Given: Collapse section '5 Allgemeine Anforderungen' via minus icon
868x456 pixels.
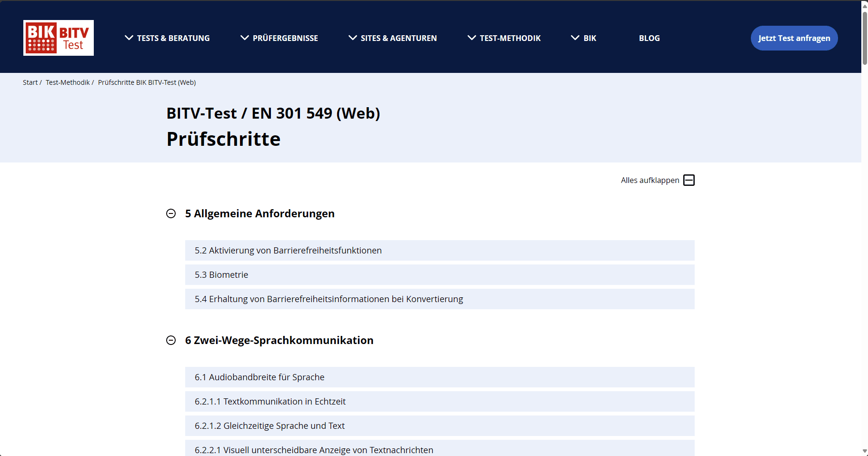Looking at the screenshot, I should click(171, 214).
